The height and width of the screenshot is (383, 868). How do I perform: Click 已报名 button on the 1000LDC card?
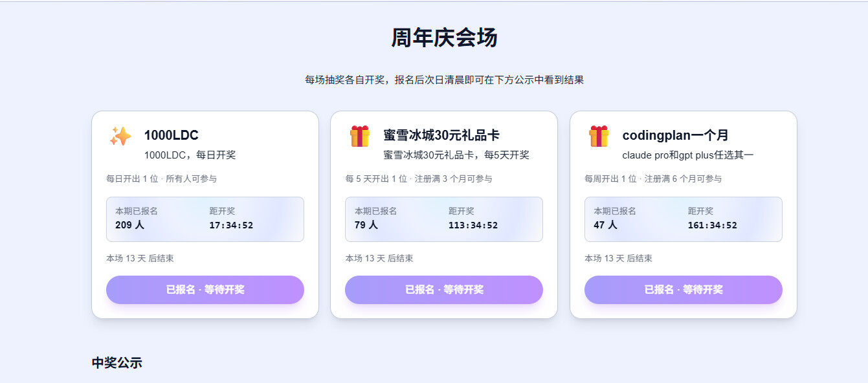(205, 290)
